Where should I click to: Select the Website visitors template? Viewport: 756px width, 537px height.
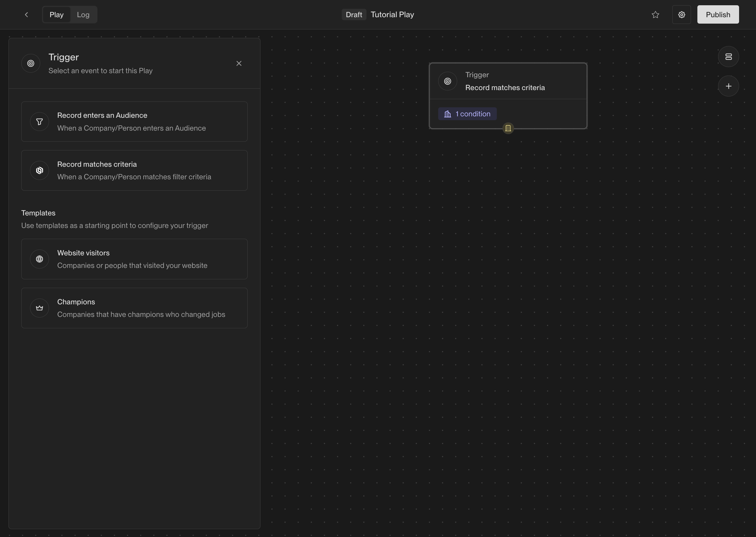pyautogui.click(x=134, y=259)
